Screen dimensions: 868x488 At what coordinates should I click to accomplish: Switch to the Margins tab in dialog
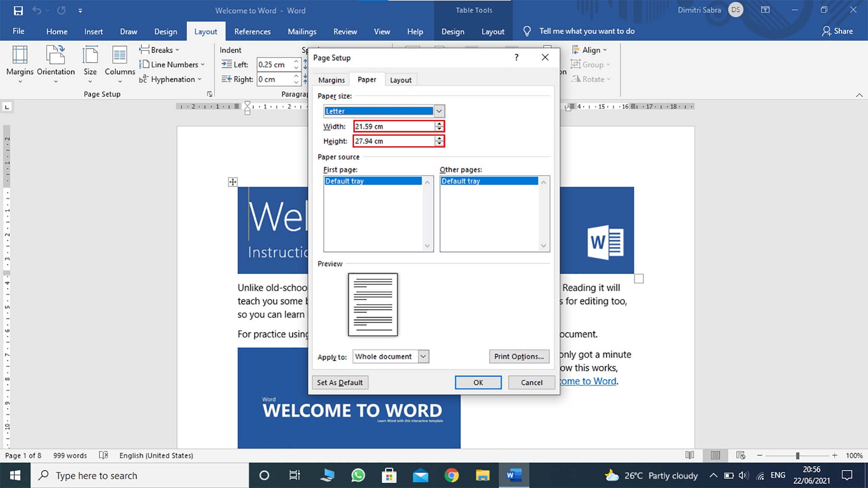[331, 80]
